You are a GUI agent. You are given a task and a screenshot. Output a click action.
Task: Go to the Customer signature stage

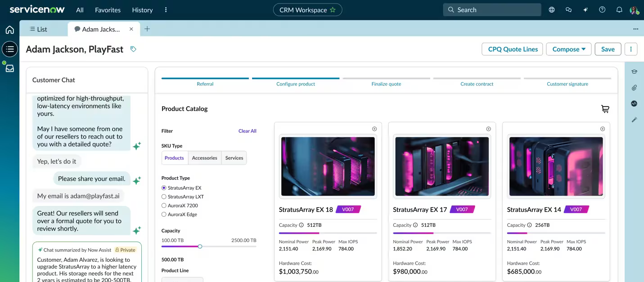[x=567, y=81]
